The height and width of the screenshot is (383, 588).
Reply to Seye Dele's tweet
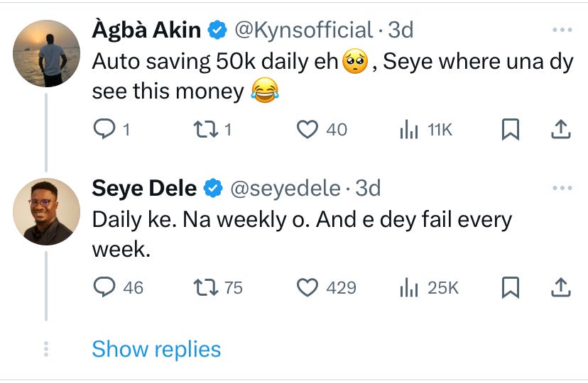[104, 287]
